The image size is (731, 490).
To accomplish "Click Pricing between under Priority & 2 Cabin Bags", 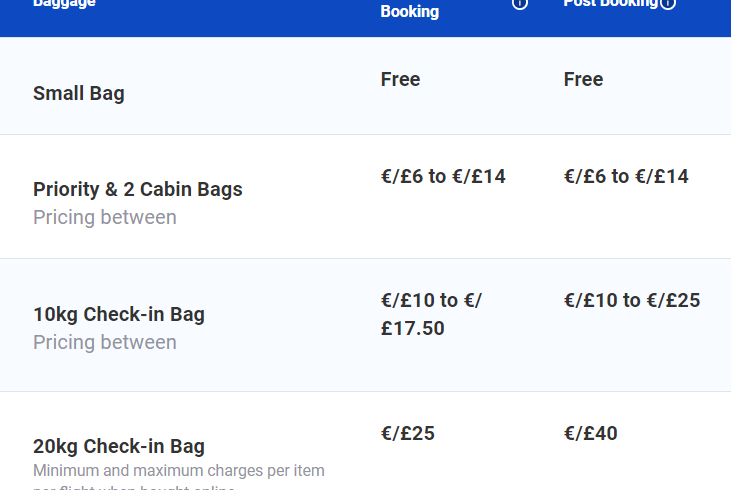I will coord(105,217).
